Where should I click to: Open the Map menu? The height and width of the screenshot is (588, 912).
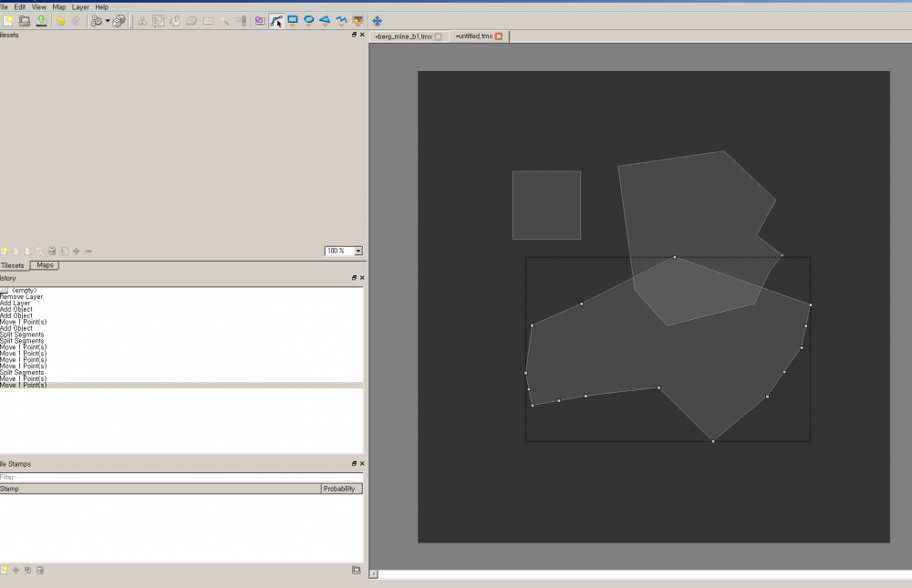(58, 6)
